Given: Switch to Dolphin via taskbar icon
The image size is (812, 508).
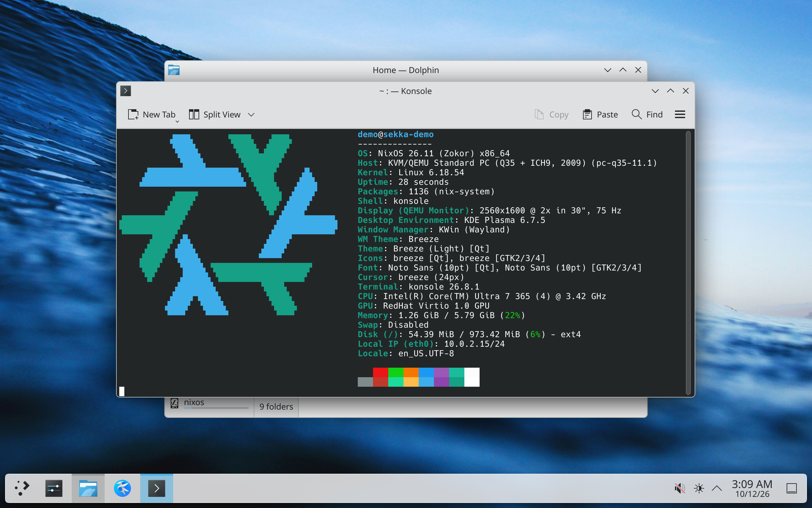Looking at the screenshot, I should point(88,488).
